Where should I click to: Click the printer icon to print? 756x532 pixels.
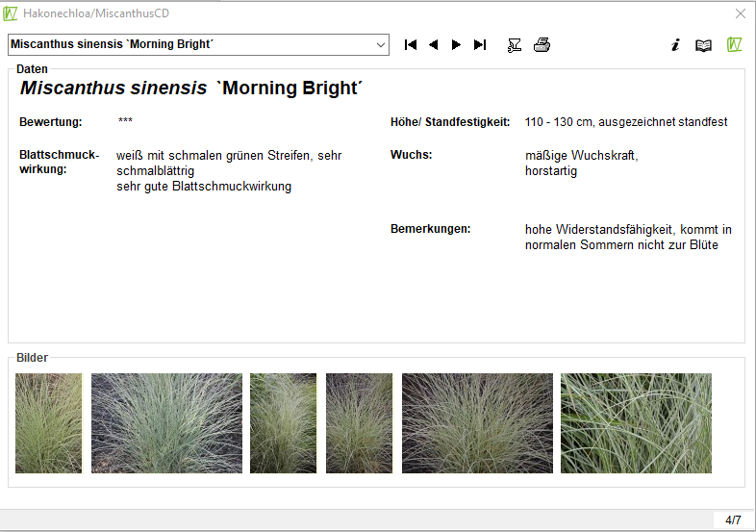[542, 45]
